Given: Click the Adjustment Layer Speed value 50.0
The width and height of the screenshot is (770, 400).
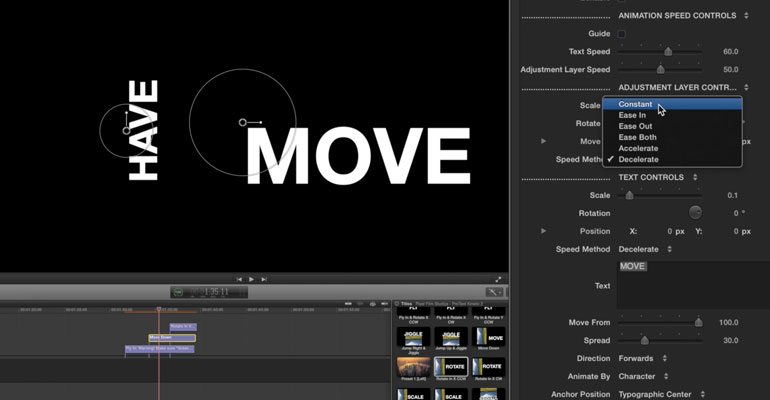Looking at the screenshot, I should click(x=730, y=70).
